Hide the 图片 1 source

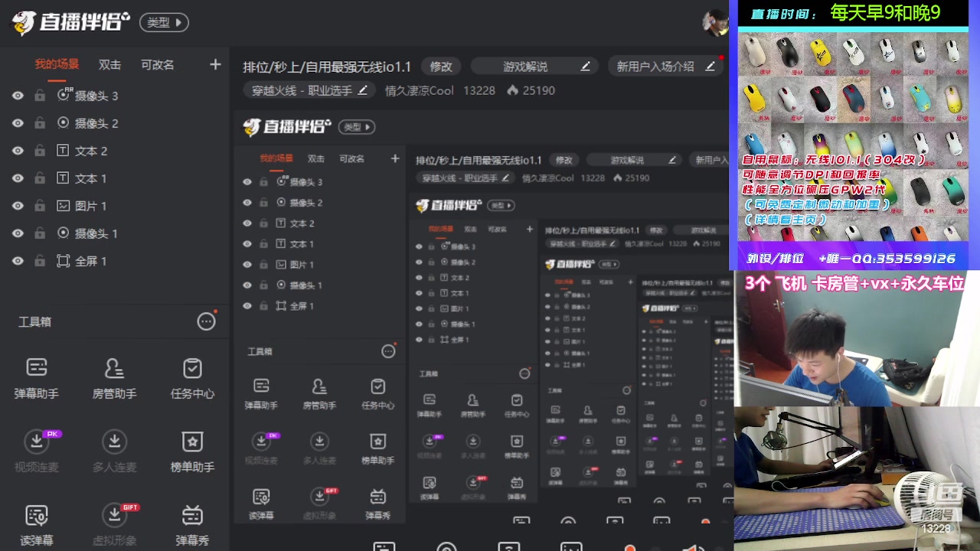click(x=18, y=206)
